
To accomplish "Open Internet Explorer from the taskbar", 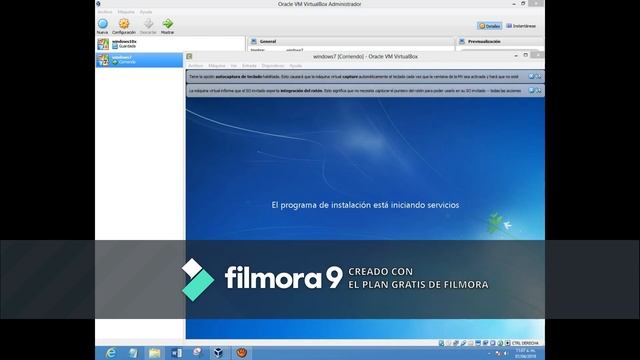I will pyautogui.click(x=111, y=353).
